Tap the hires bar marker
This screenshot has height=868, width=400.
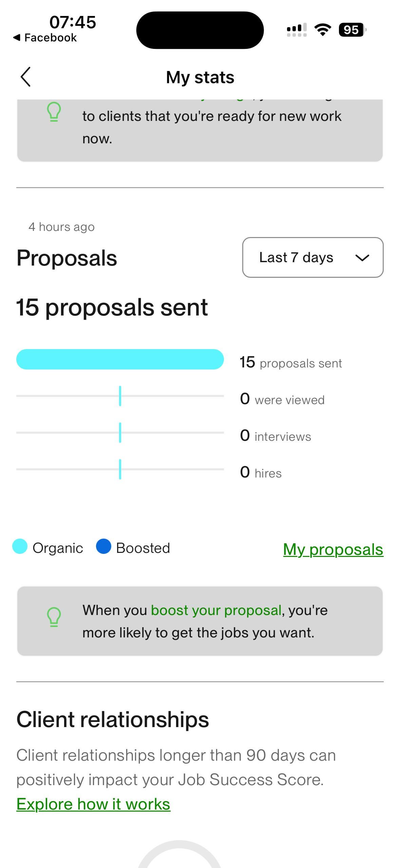(120, 469)
